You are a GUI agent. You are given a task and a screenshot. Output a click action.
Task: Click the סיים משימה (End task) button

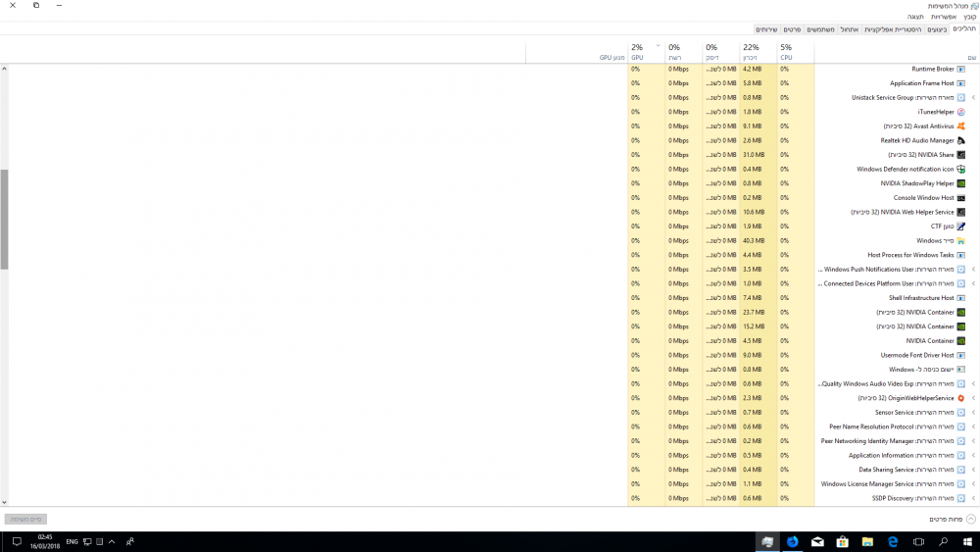[x=25, y=519]
